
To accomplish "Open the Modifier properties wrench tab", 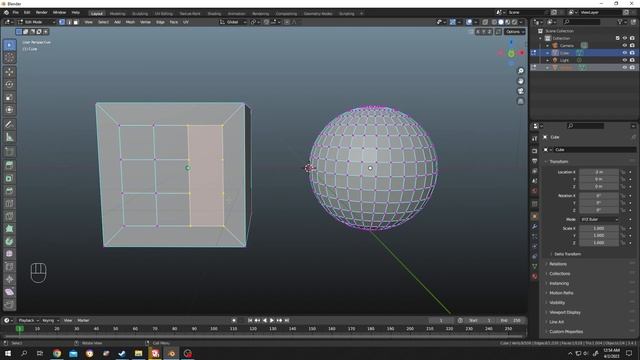I will pos(534,227).
